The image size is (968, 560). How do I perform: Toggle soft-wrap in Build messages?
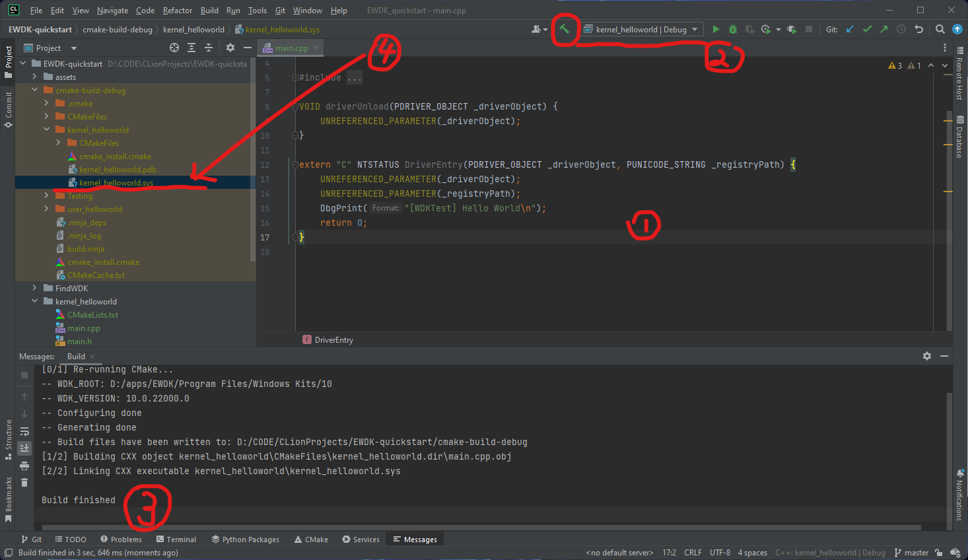(x=24, y=431)
